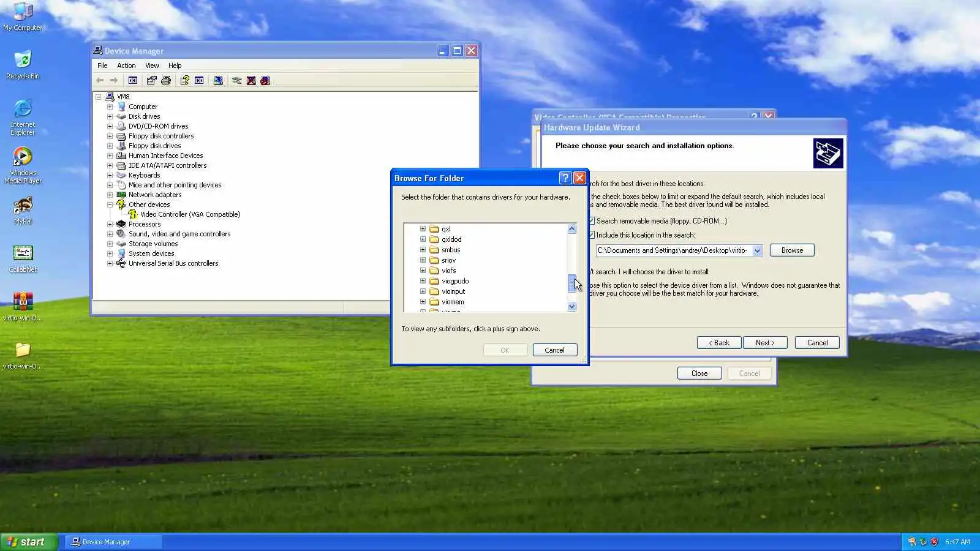
Task: Select the Human Interface Devices node
Action: point(165,156)
